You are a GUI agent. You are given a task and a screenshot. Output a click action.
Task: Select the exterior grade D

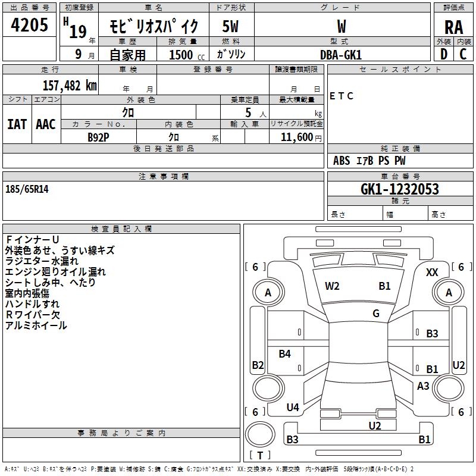[444, 54]
